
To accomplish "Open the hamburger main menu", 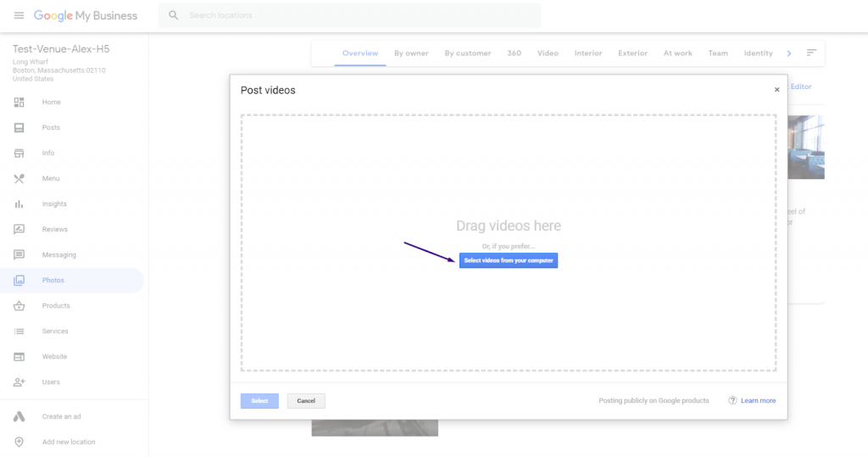I will [19, 15].
